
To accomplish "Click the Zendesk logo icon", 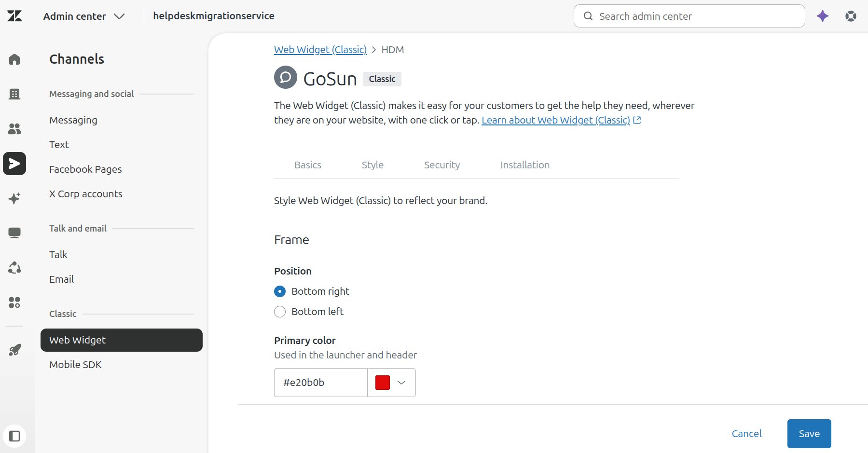I will tap(14, 16).
